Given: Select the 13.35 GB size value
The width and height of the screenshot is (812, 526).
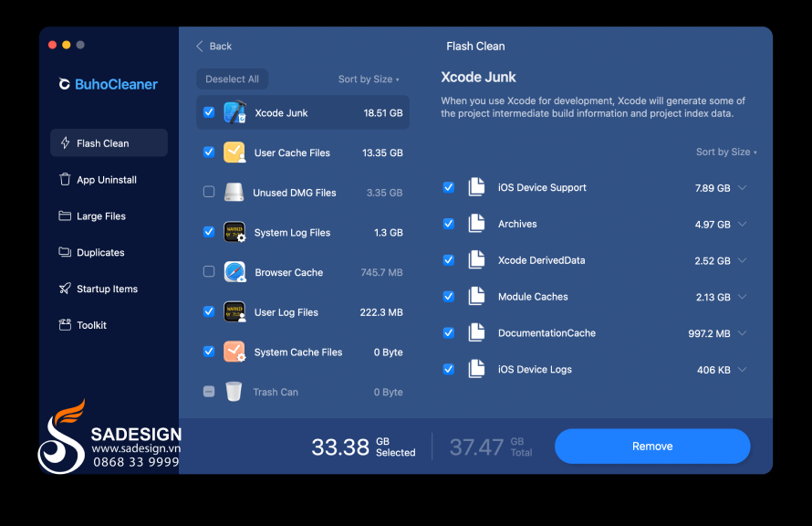Looking at the screenshot, I should tap(382, 153).
